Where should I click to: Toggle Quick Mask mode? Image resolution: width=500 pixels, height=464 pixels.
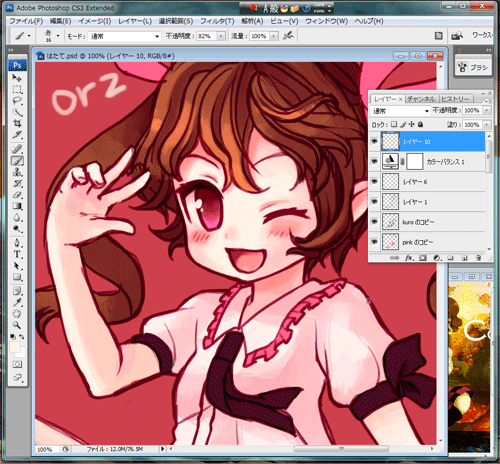17,364
